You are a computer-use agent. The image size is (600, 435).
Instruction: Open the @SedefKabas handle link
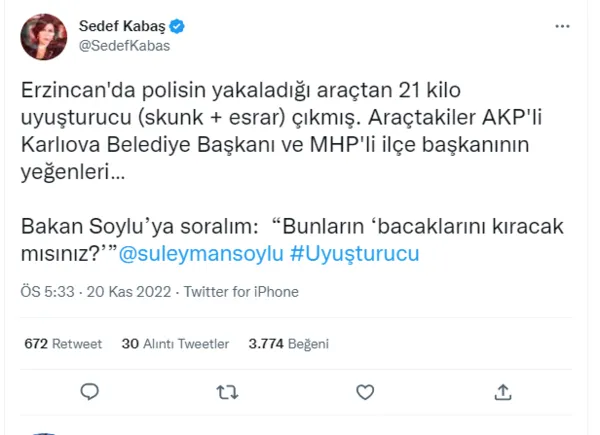tap(110, 46)
